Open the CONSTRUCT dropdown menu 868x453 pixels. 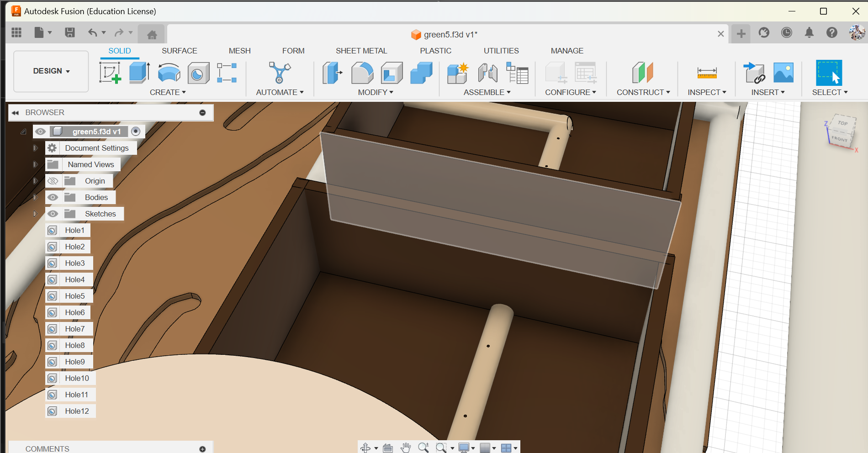(x=643, y=92)
